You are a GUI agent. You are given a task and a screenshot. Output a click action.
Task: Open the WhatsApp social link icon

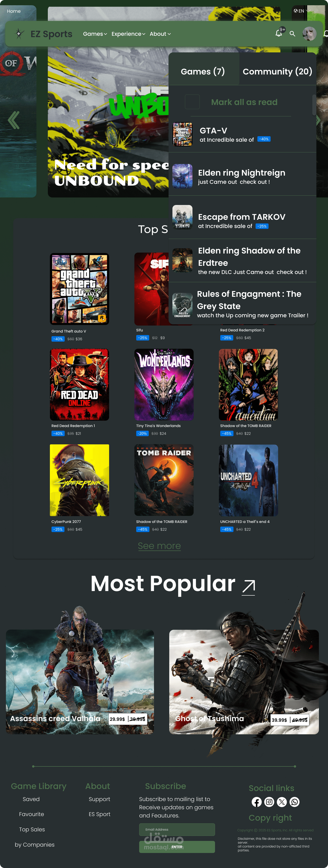coord(294,802)
